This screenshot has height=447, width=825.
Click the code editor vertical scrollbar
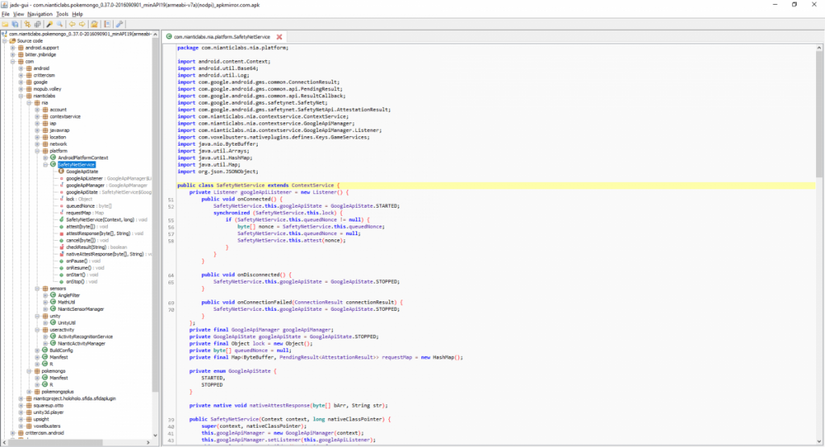819,245
